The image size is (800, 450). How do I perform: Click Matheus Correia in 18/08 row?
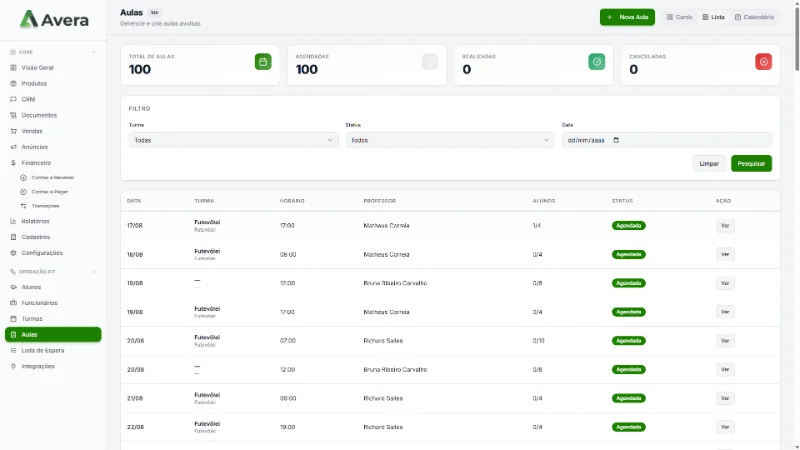(x=386, y=255)
